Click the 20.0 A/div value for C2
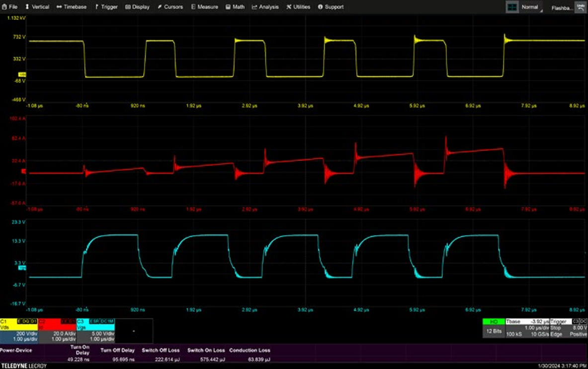The image size is (588, 369). pos(64,333)
